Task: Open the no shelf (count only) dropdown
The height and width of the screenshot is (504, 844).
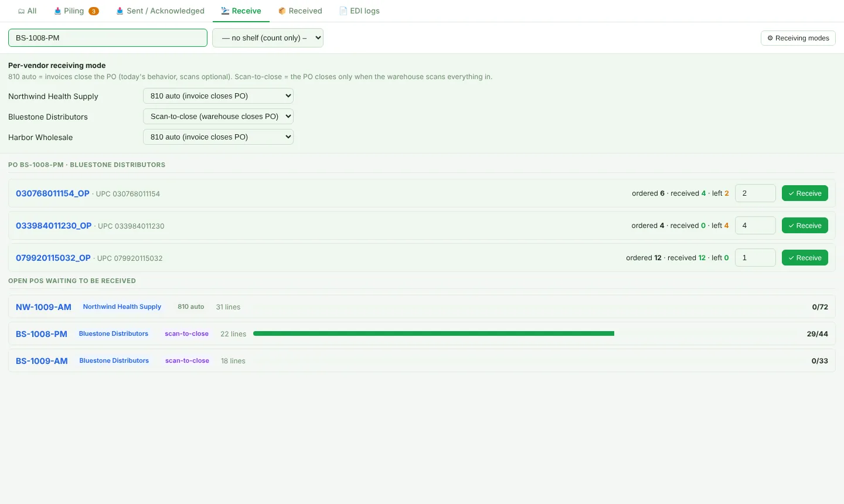Action: coord(268,38)
